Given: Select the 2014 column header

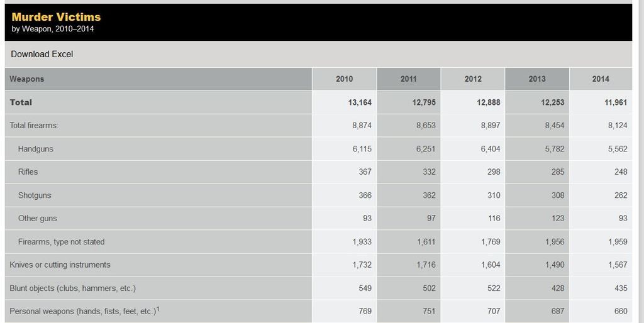Looking at the screenshot, I should tap(601, 79).
